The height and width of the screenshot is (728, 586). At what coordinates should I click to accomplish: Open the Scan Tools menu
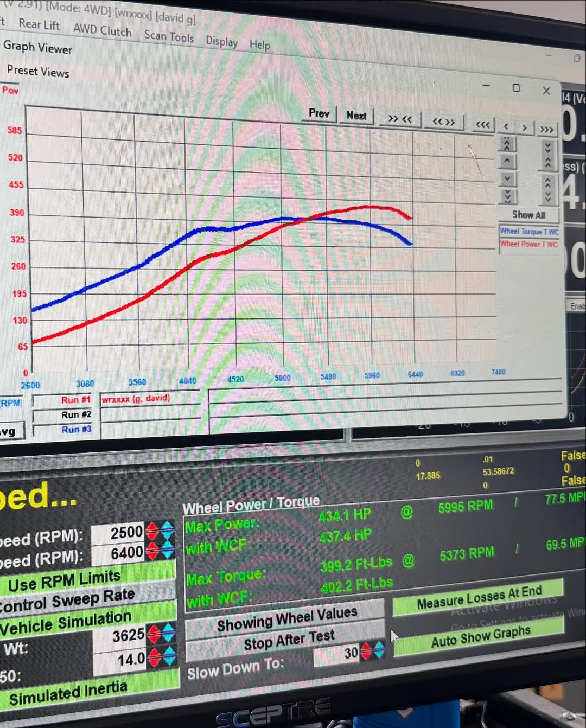tap(169, 36)
